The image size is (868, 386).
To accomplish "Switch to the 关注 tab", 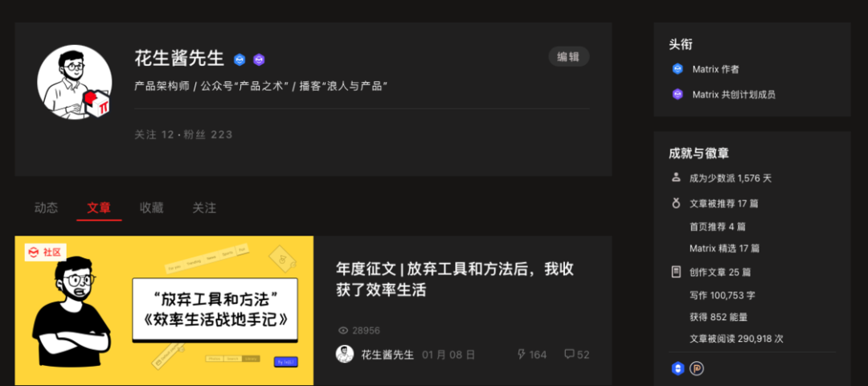I will tap(204, 208).
